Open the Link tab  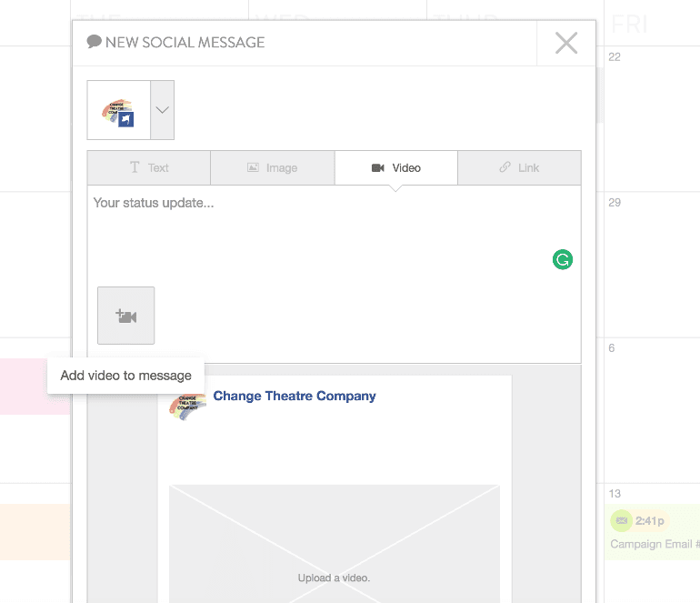click(x=519, y=167)
